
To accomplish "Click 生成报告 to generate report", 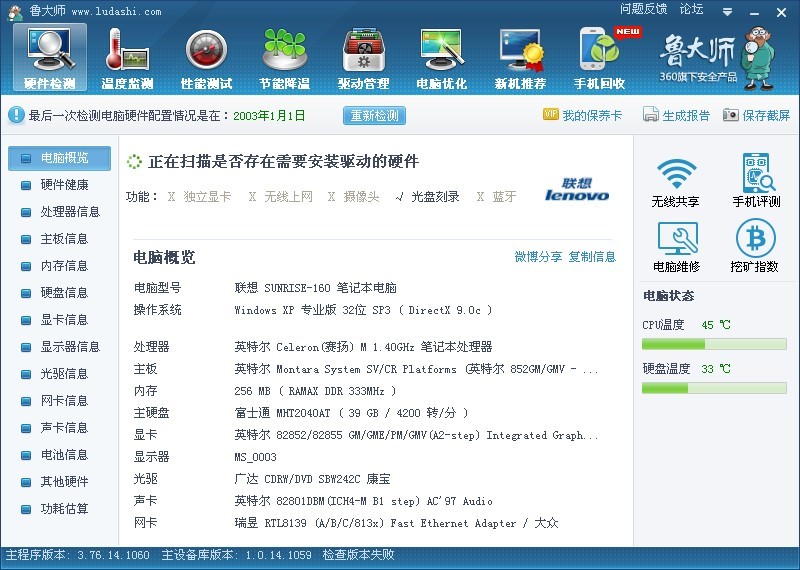I will pyautogui.click(x=686, y=115).
